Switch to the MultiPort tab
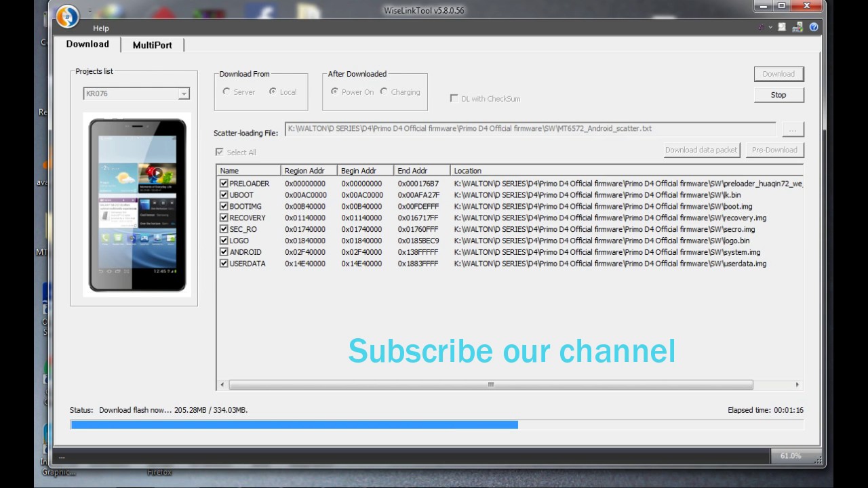The width and height of the screenshot is (868, 488). point(152,45)
